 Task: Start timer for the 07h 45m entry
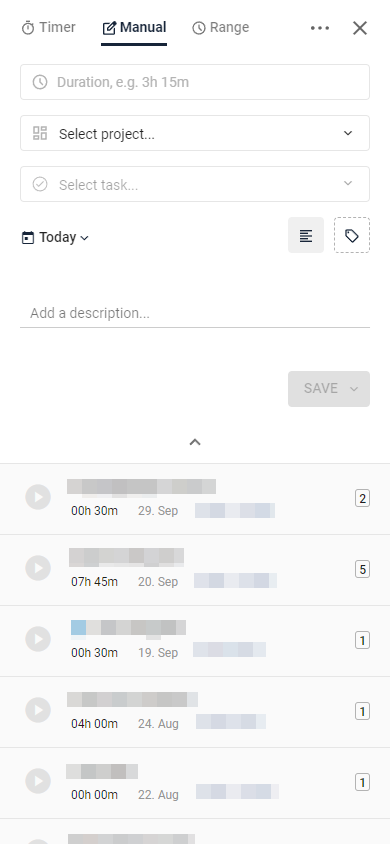click(38, 568)
